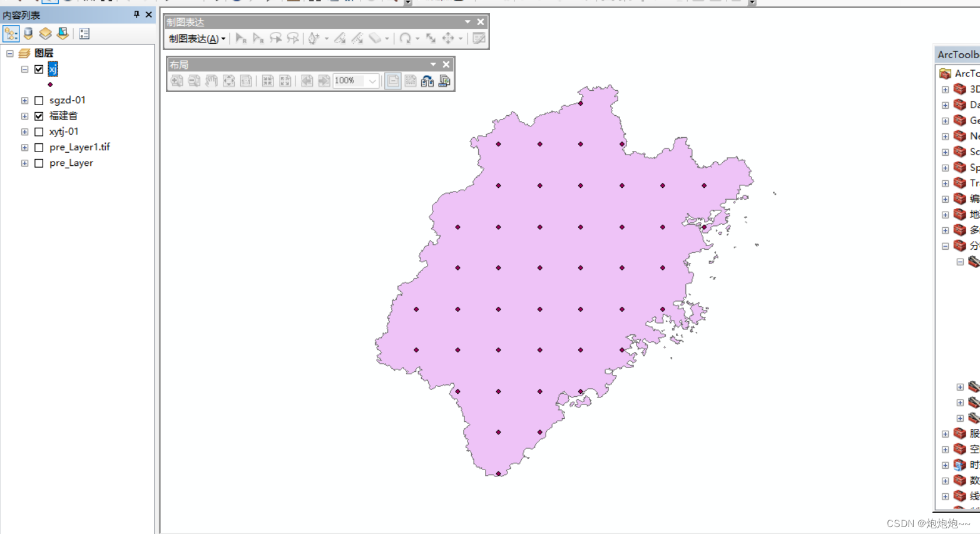Viewport: 980px width, 534px height.
Task: Select List By Drawing Order view
Action: tap(11, 34)
